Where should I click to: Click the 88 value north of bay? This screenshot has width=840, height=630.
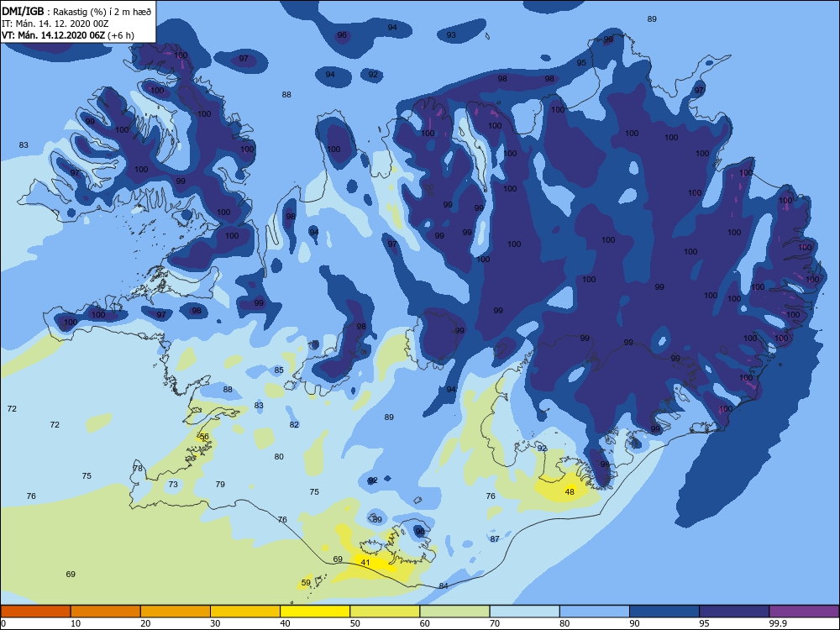[286, 95]
